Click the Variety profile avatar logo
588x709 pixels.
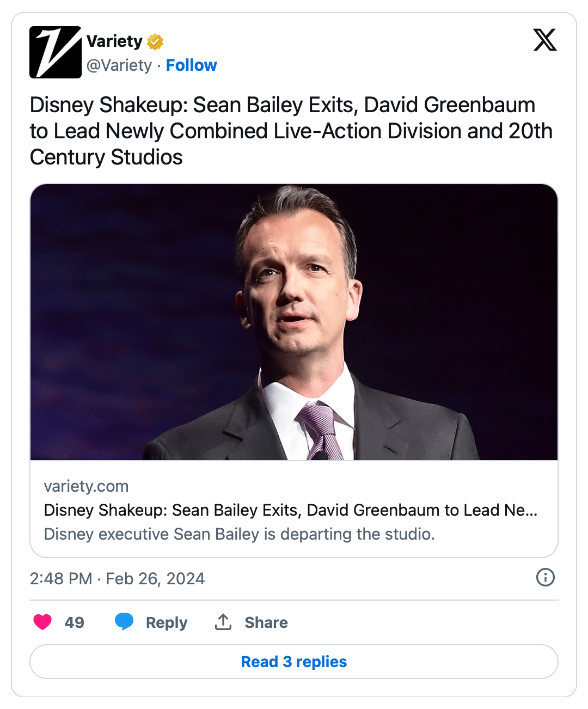pos(56,52)
